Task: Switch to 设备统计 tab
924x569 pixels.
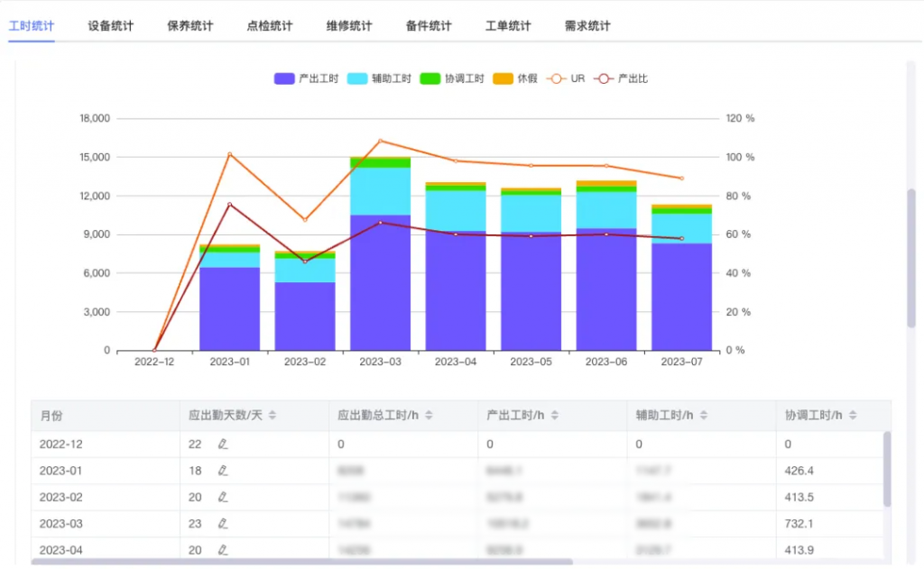Action: (111, 26)
